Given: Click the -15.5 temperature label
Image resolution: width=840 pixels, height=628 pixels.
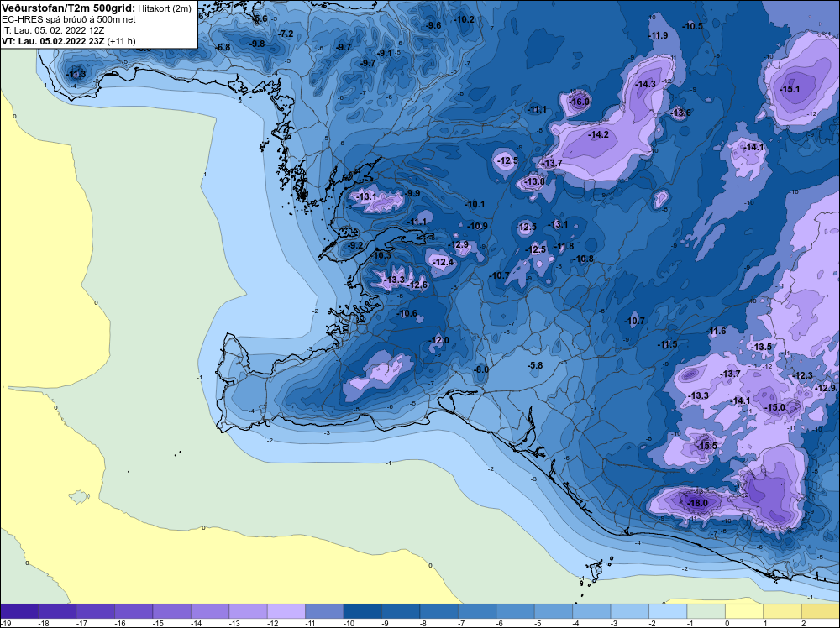Looking at the screenshot, I should [706, 446].
